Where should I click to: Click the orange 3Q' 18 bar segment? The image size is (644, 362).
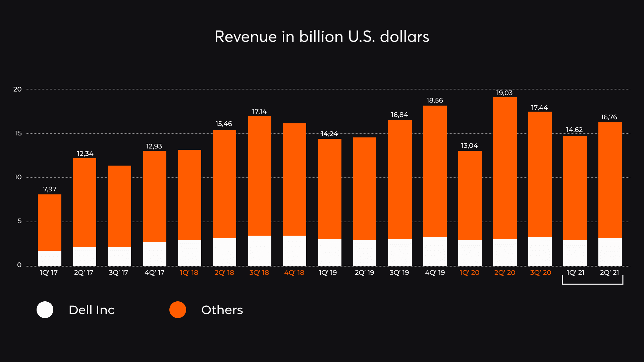(260, 176)
